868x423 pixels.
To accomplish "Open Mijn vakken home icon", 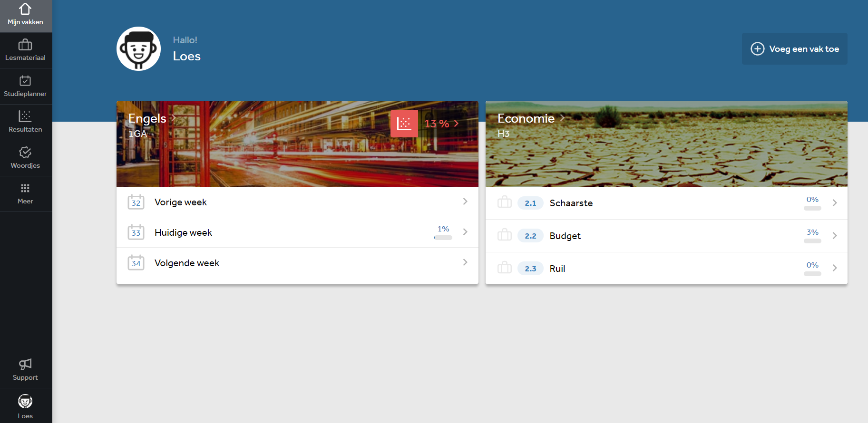I will [x=25, y=9].
